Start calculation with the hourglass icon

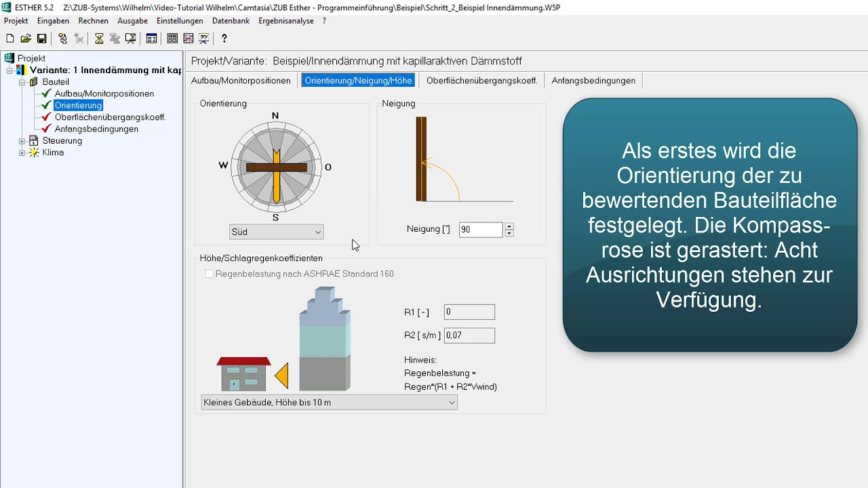99,39
